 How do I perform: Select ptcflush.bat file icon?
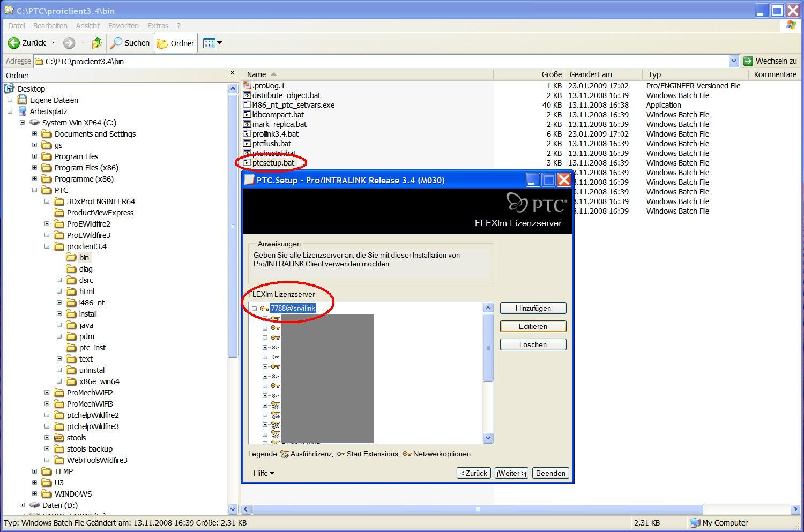pos(247,144)
